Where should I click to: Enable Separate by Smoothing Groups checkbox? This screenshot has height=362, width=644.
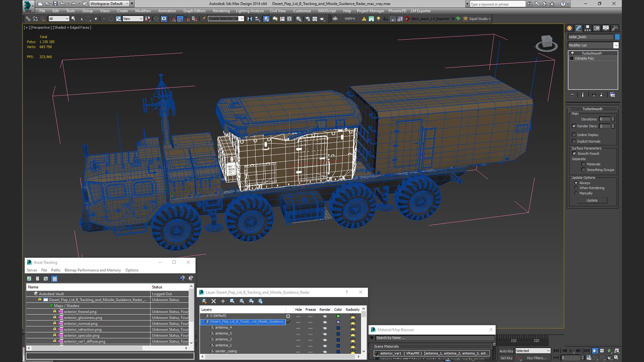(583, 170)
